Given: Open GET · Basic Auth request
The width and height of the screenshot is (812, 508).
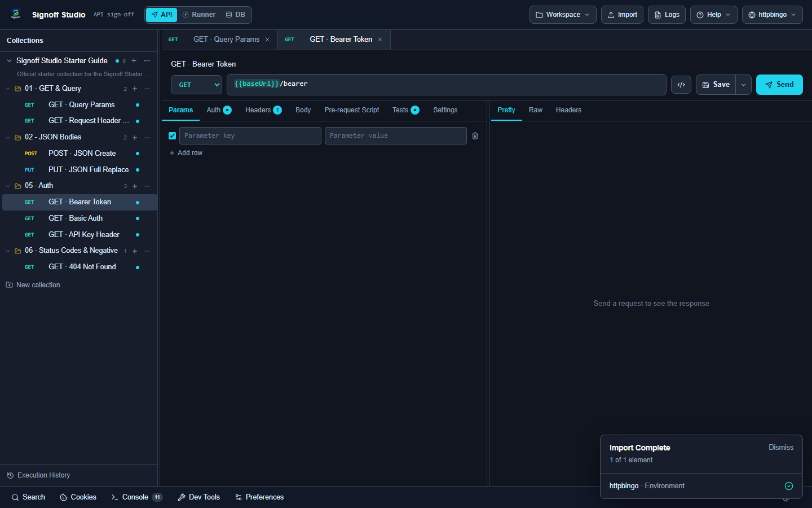Looking at the screenshot, I should 80,218.
